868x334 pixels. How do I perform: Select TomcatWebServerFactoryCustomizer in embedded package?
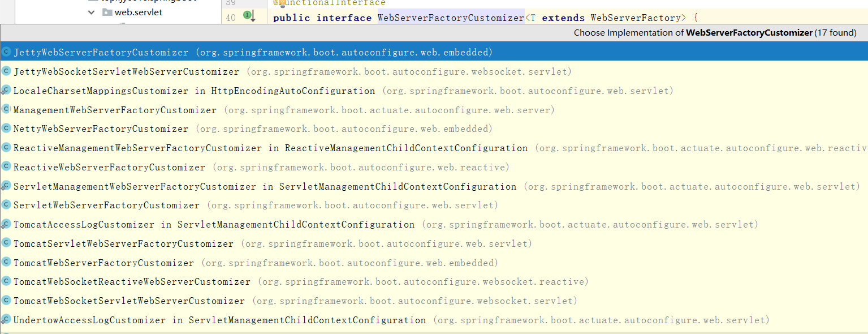[x=103, y=263]
